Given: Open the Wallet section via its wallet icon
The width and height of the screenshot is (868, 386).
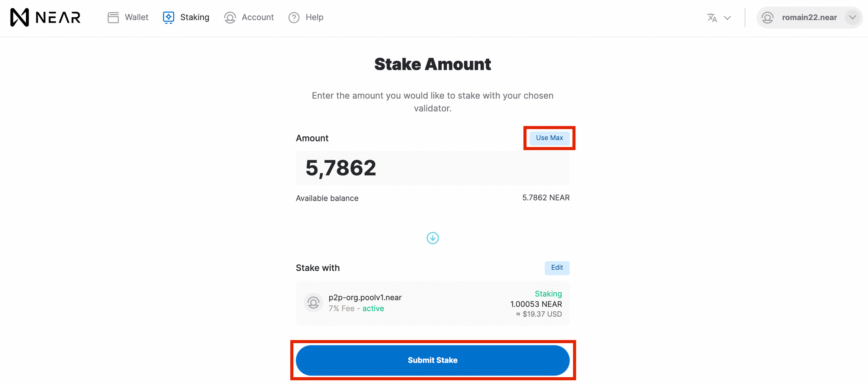Looking at the screenshot, I should tap(113, 17).
